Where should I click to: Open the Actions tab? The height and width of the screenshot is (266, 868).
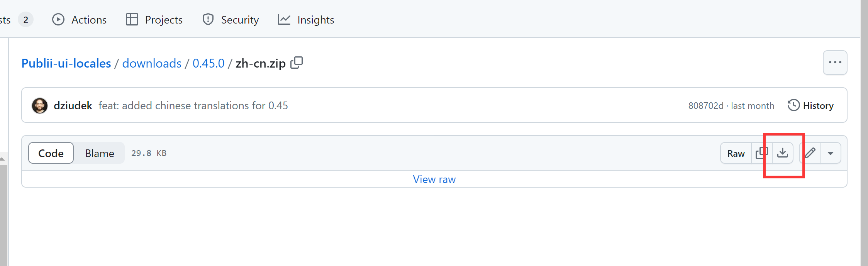[x=80, y=20]
